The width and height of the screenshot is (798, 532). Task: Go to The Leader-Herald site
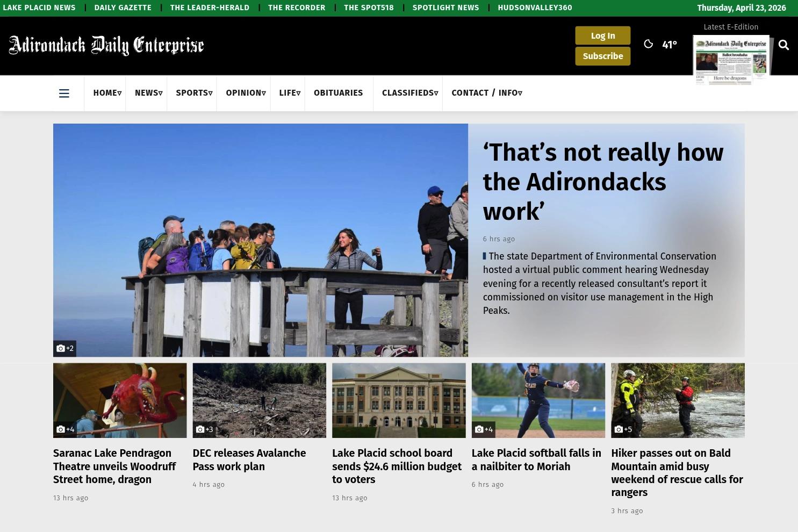click(x=210, y=8)
